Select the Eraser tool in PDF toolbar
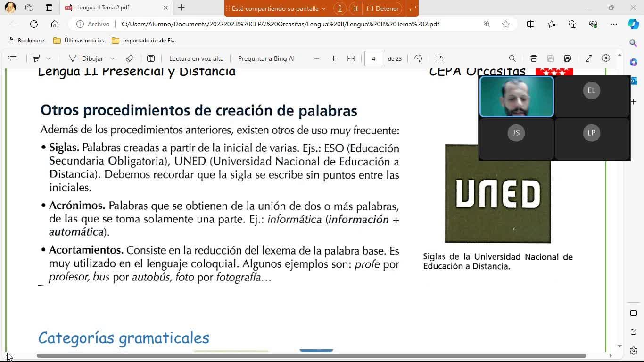The width and height of the screenshot is (644, 362). tap(130, 58)
